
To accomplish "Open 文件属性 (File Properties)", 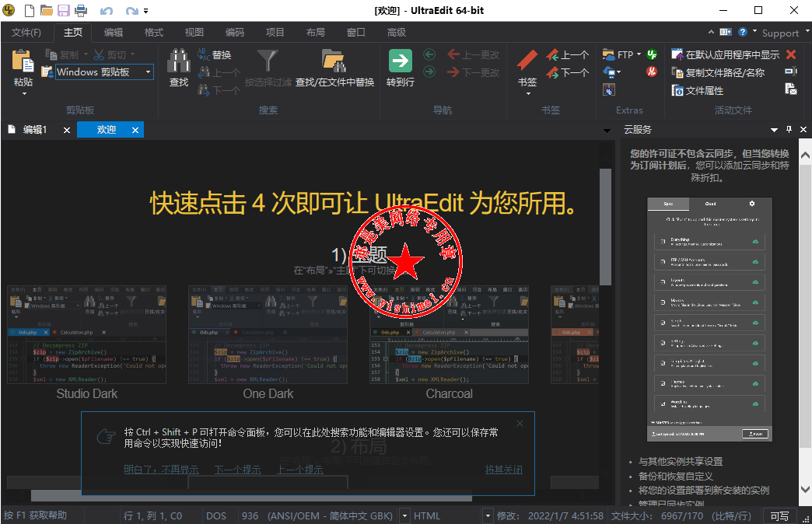I will point(697,91).
